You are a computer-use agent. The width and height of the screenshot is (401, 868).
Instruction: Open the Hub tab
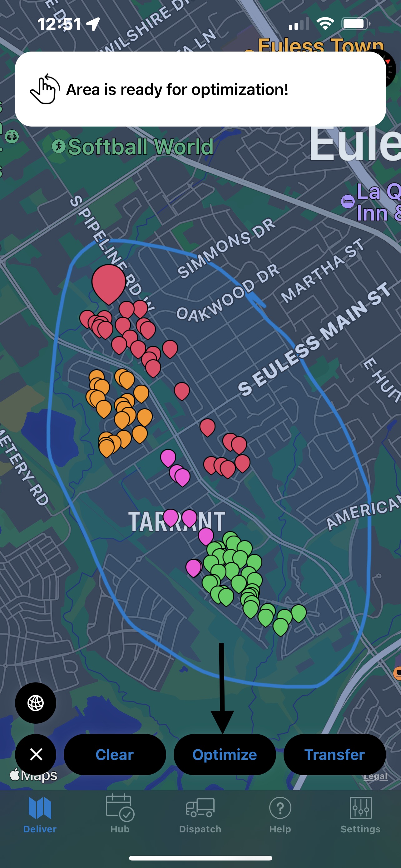pyautogui.click(x=120, y=814)
